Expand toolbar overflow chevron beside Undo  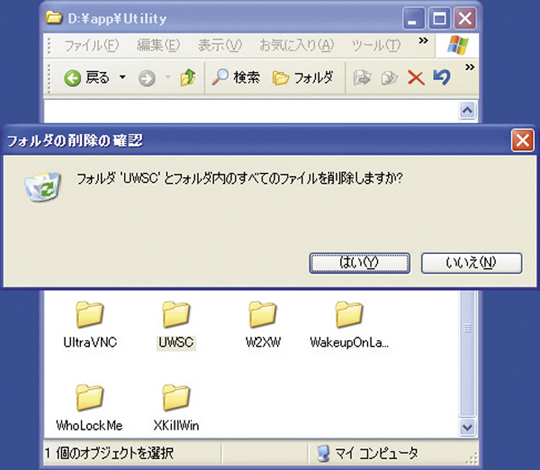tap(470, 67)
